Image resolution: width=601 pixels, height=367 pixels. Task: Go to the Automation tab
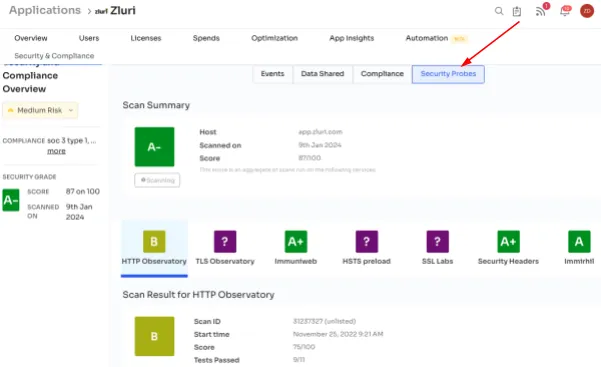click(427, 38)
